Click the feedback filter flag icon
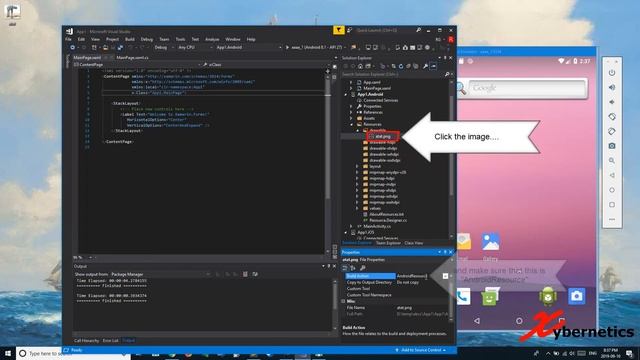Image resolution: width=640 pixels, height=360 pixels. click(339, 30)
